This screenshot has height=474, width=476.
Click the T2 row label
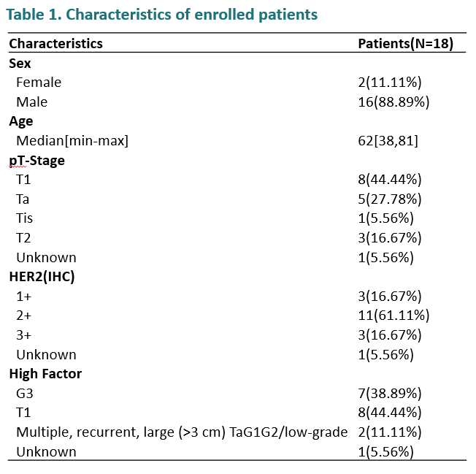pyautogui.click(x=24, y=238)
